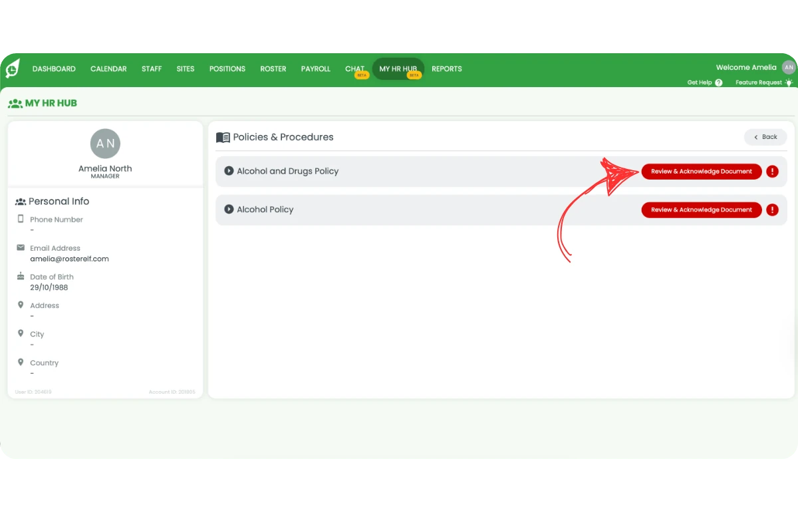Click the Address location pin icon
The width and height of the screenshot is (798, 532).
[x=21, y=305]
